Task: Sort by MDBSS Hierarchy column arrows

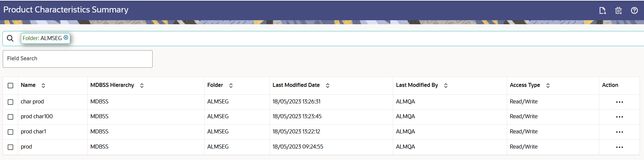Action: 142,86
